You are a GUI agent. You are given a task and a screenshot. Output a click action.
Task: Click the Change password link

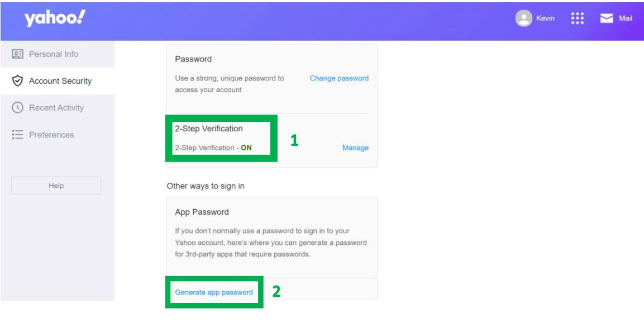339,78
